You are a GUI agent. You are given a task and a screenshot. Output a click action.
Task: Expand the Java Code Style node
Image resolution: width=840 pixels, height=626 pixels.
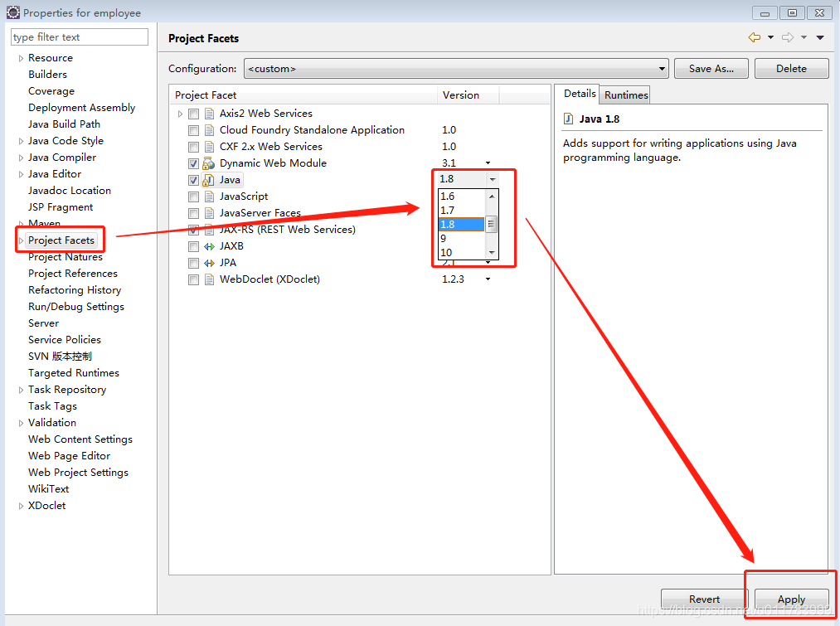point(21,142)
